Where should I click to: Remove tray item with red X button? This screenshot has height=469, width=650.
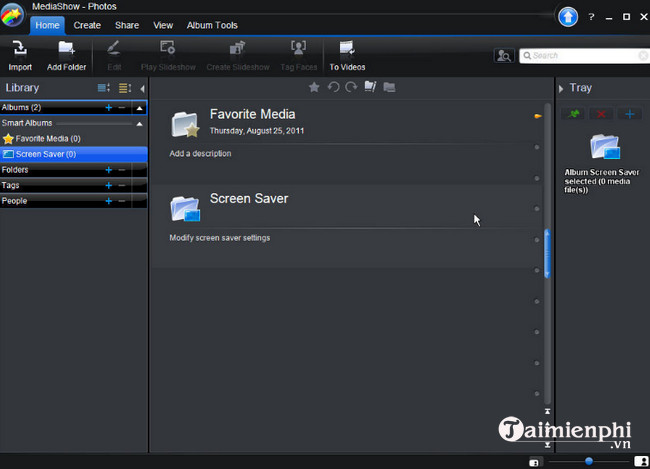coord(601,116)
